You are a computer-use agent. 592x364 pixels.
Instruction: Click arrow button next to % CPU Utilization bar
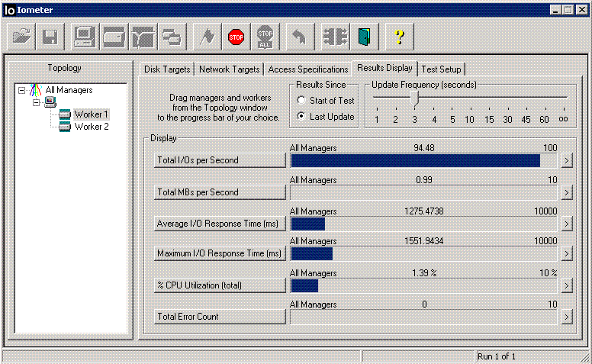coord(566,285)
